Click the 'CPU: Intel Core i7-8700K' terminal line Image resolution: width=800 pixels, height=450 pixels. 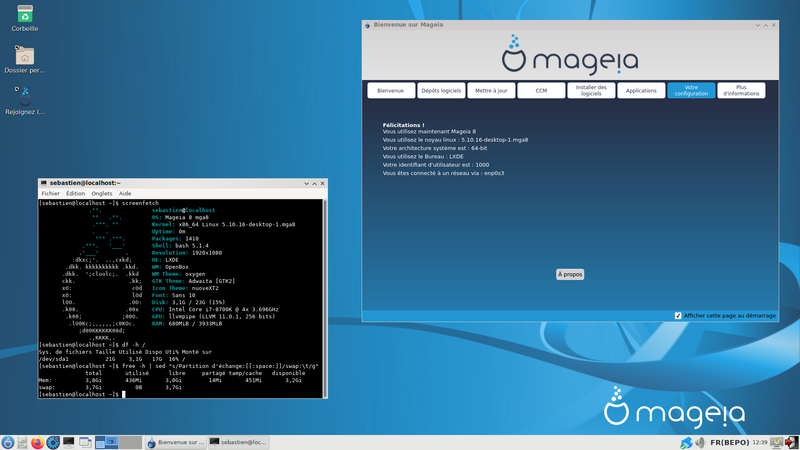(x=215, y=309)
